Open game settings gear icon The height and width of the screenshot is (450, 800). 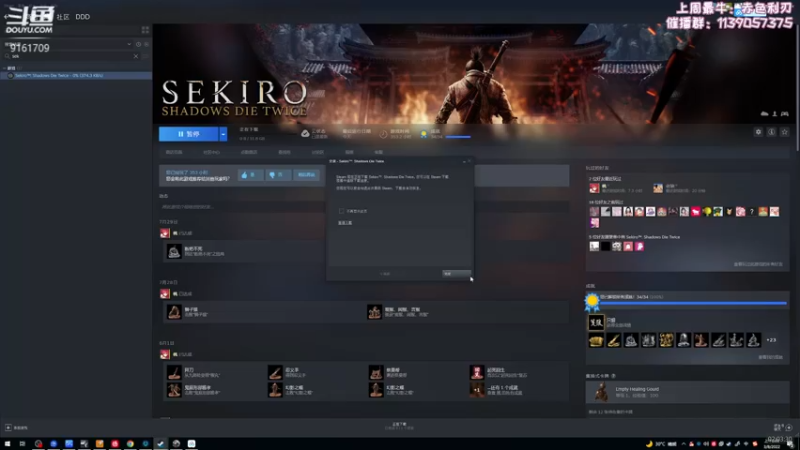pyautogui.click(x=758, y=132)
